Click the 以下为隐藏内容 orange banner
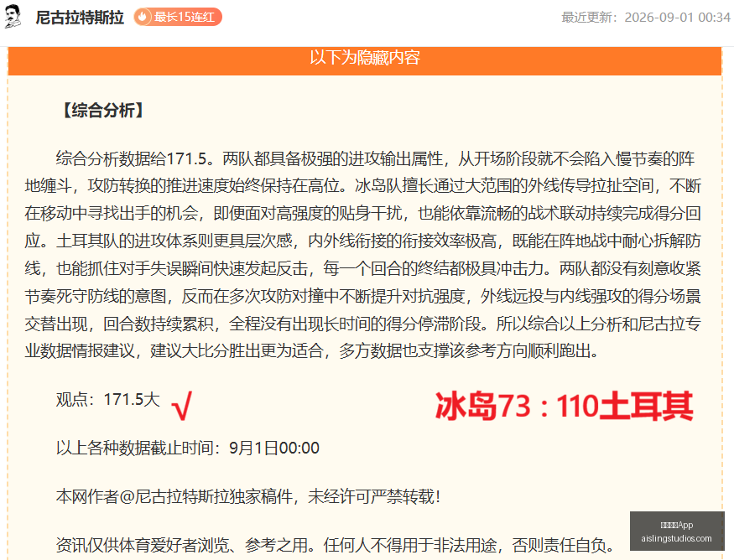Image resolution: width=734 pixels, height=560 pixels. (365, 60)
